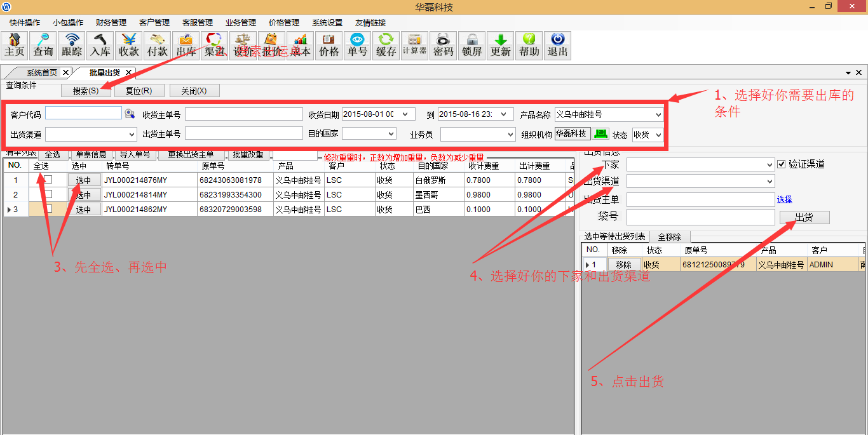
Task: Click the 入库 scanner icon
Action: pos(100,46)
